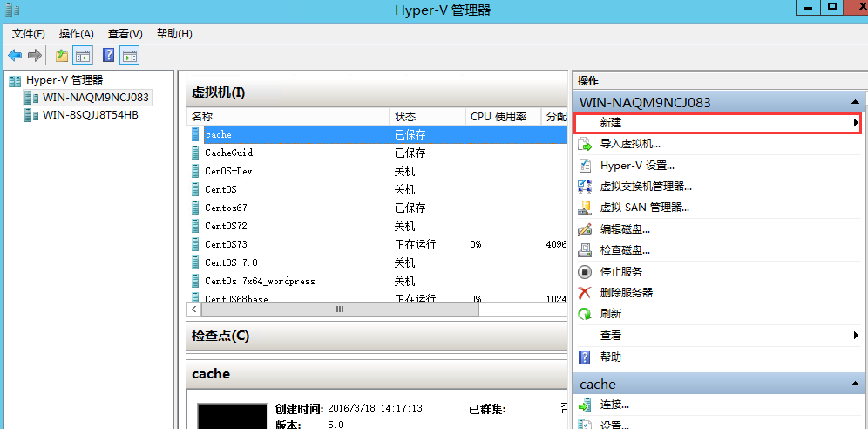Select WIN-8SQJJ8T54HB server in tree

[91, 115]
